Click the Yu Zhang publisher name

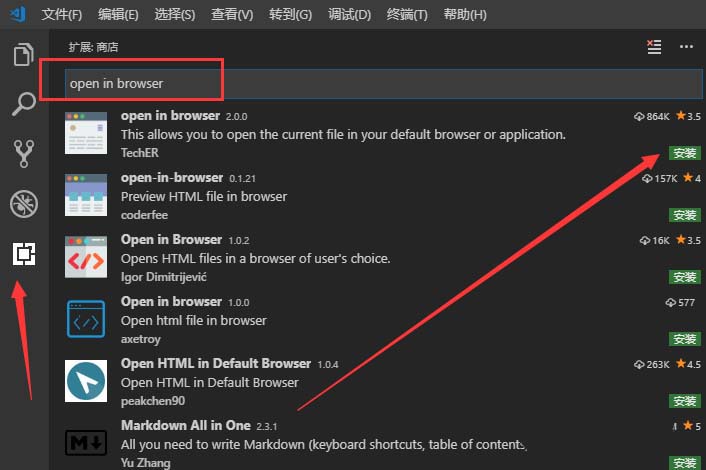(x=145, y=463)
